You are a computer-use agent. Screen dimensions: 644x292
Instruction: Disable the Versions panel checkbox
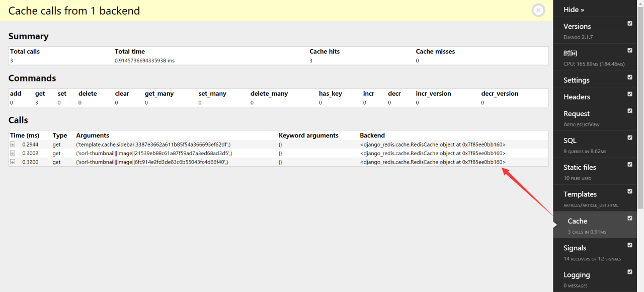coord(629,24)
